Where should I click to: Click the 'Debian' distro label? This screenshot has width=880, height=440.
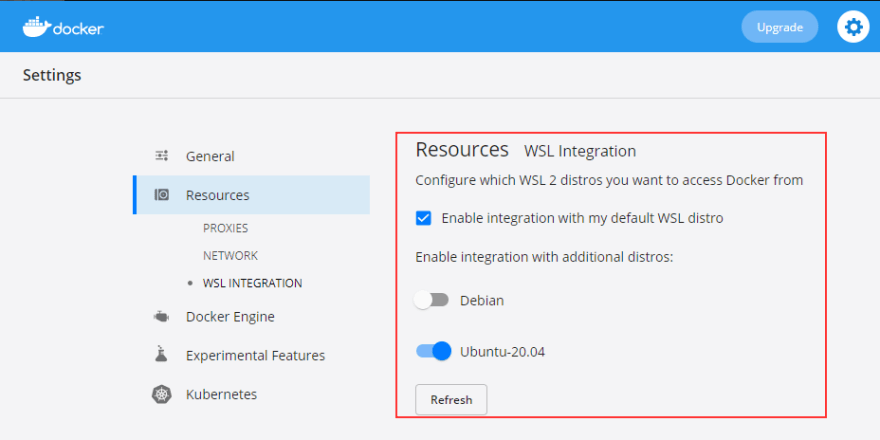click(x=482, y=300)
